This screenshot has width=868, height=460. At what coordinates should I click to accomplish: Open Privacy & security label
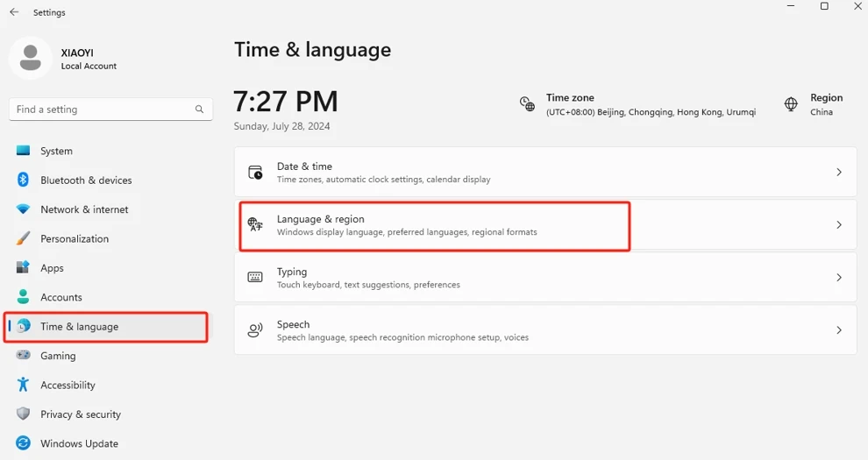coord(81,414)
